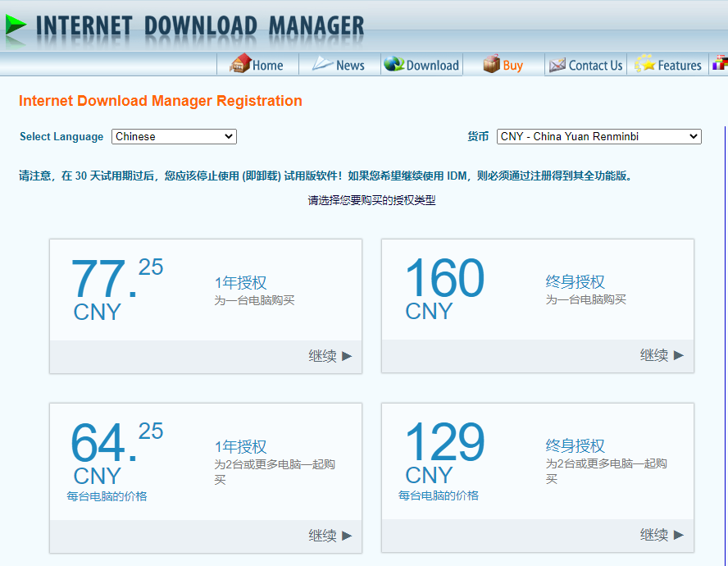
Task: Open the Select Language dropdown
Action: pos(174,136)
